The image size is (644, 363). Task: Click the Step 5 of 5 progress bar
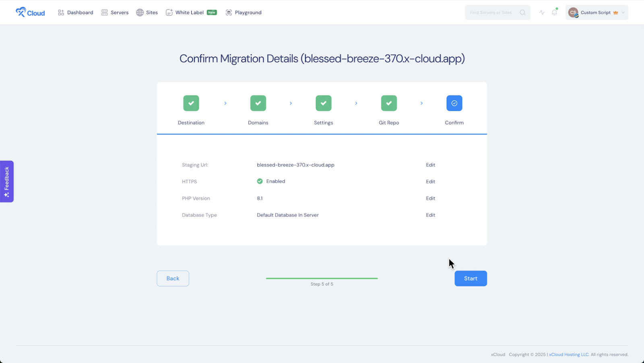coord(322,278)
